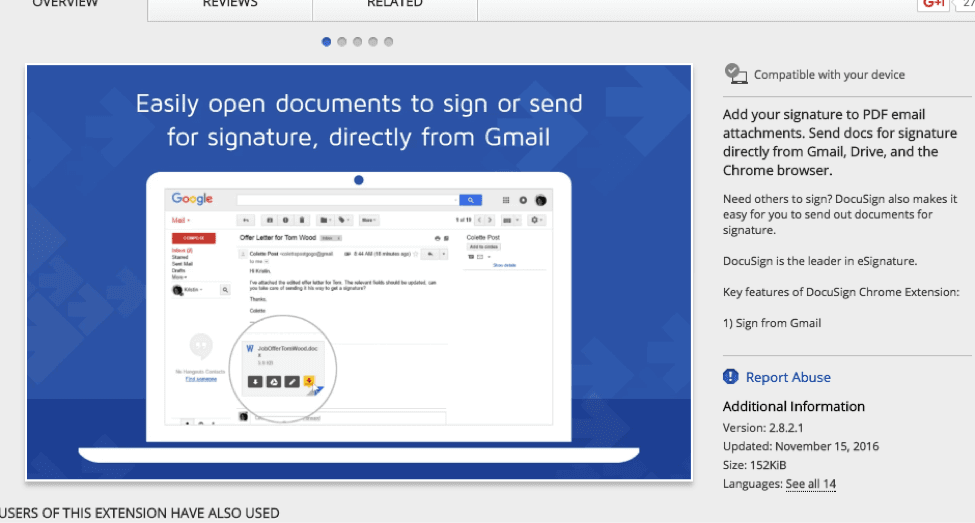Expand the Gmail More actions dropdown
Viewport: 975px width, 523px height.
tap(369, 220)
